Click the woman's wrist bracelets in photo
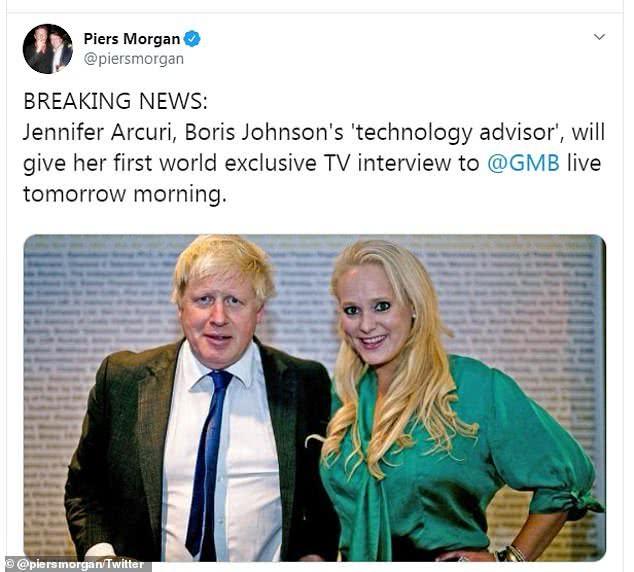Screen dimensions: 634x572 [x=510, y=553]
